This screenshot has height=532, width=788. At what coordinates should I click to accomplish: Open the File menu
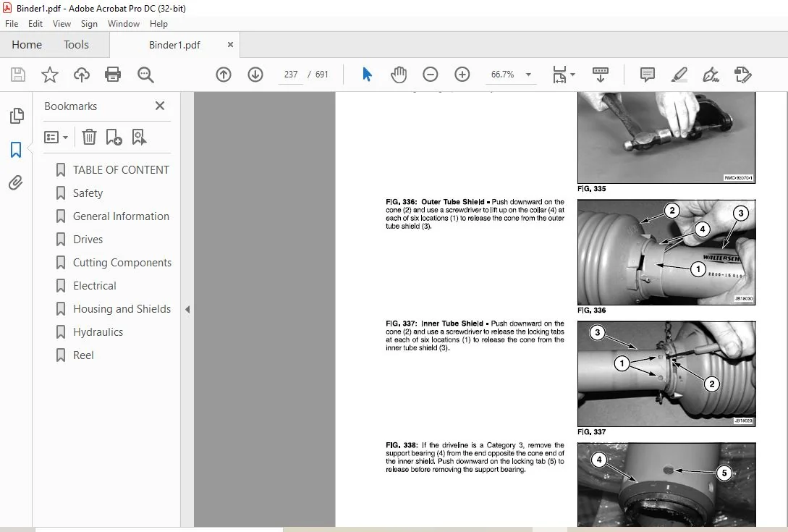(x=12, y=24)
